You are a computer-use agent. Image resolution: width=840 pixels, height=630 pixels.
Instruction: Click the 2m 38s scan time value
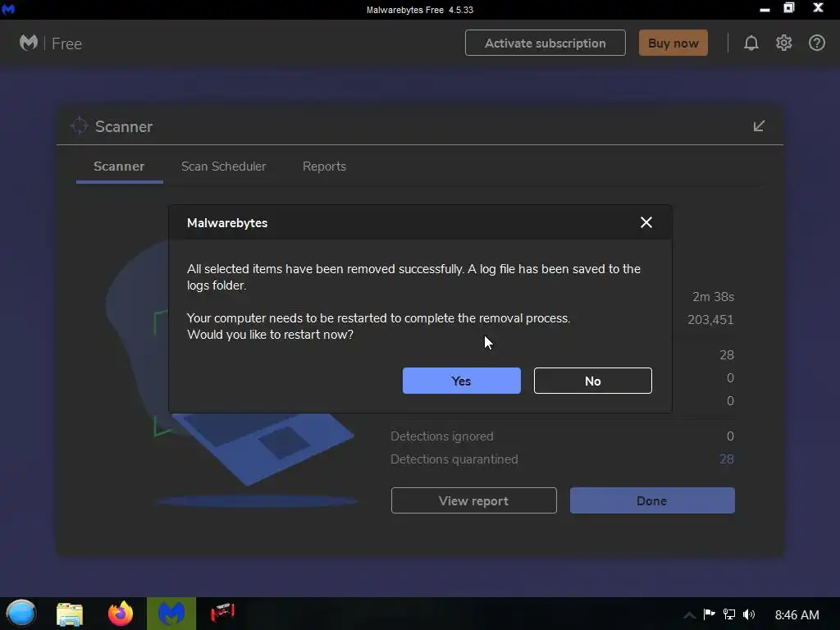(x=713, y=297)
